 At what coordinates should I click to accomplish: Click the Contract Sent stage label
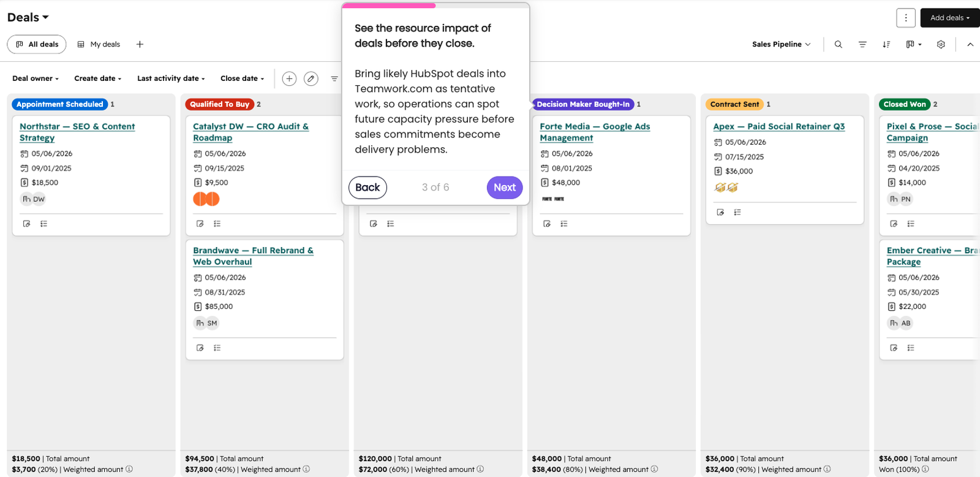pyautogui.click(x=734, y=104)
